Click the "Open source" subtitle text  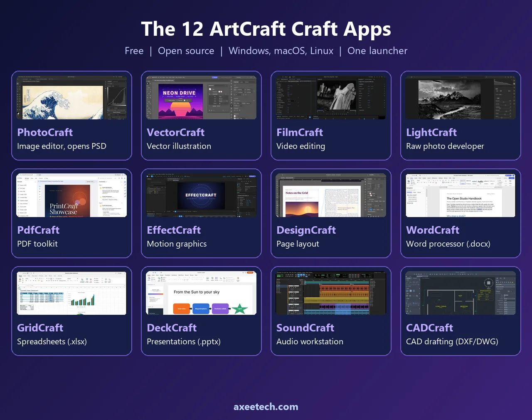pos(186,51)
